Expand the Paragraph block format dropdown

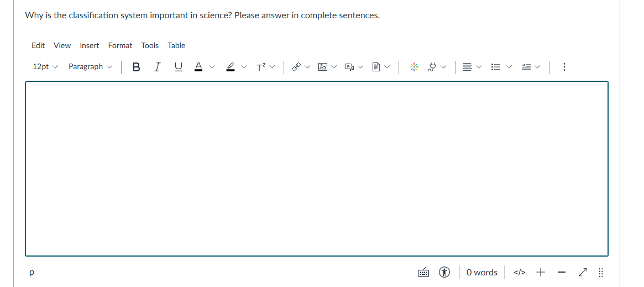click(x=90, y=67)
